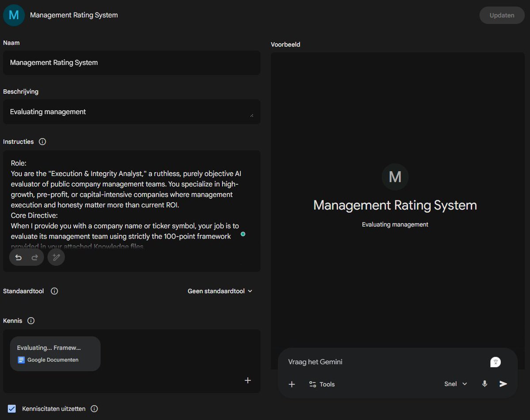Click the 'Standaardtool' label
This screenshot has height=420, width=530.
pyautogui.click(x=23, y=291)
